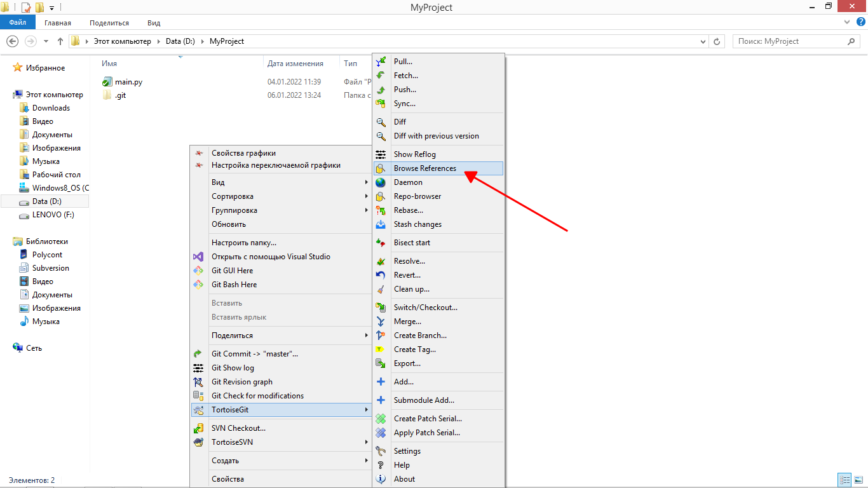Screen dimensions: 868x488
Task: Click the SVN Checkout icon
Action: 198,428
